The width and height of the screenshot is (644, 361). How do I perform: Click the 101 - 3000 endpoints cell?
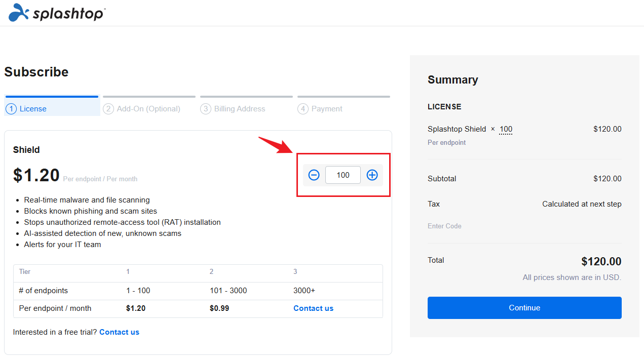[229, 291]
